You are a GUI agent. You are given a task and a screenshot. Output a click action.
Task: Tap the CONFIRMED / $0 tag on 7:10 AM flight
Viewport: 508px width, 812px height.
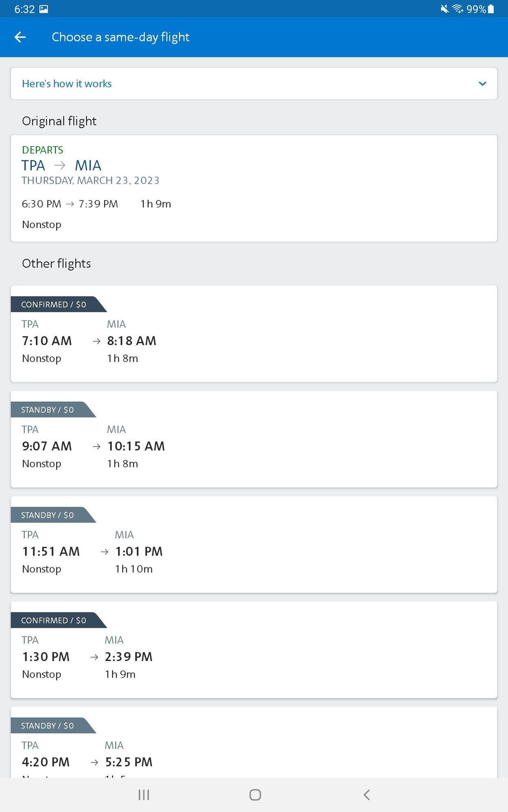coord(54,304)
